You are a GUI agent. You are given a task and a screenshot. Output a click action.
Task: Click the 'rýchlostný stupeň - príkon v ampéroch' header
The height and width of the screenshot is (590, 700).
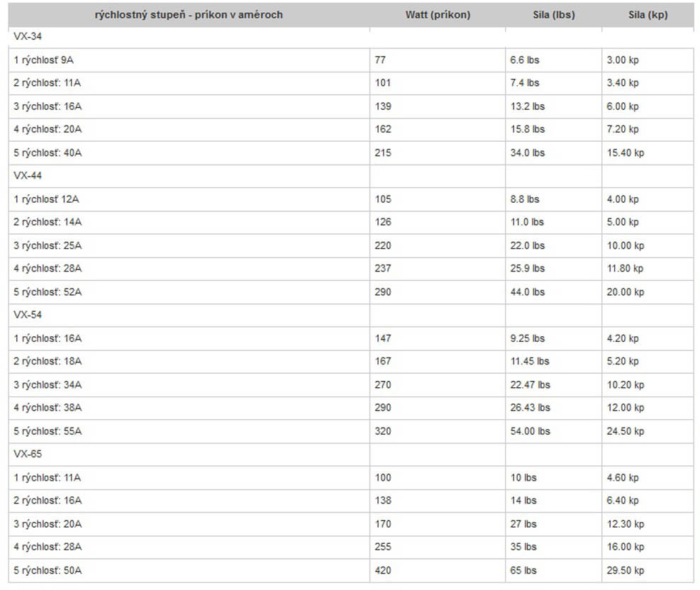189,15
